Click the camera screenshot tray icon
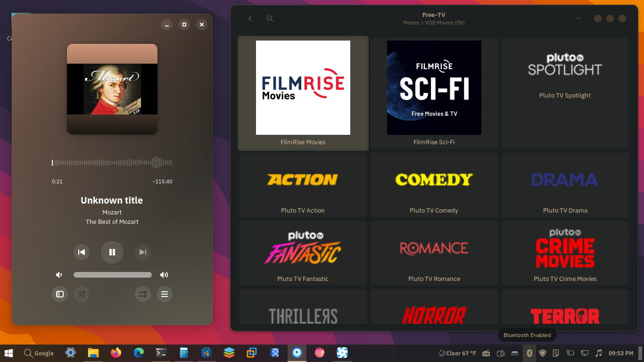Image resolution: width=644 pixels, height=362 pixels. [x=501, y=353]
